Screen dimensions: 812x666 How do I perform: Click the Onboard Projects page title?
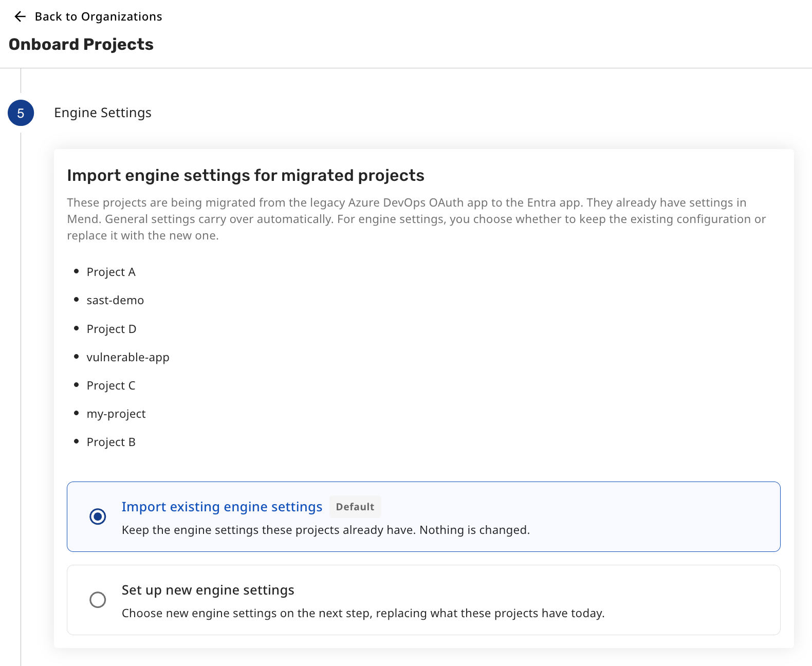81,45
